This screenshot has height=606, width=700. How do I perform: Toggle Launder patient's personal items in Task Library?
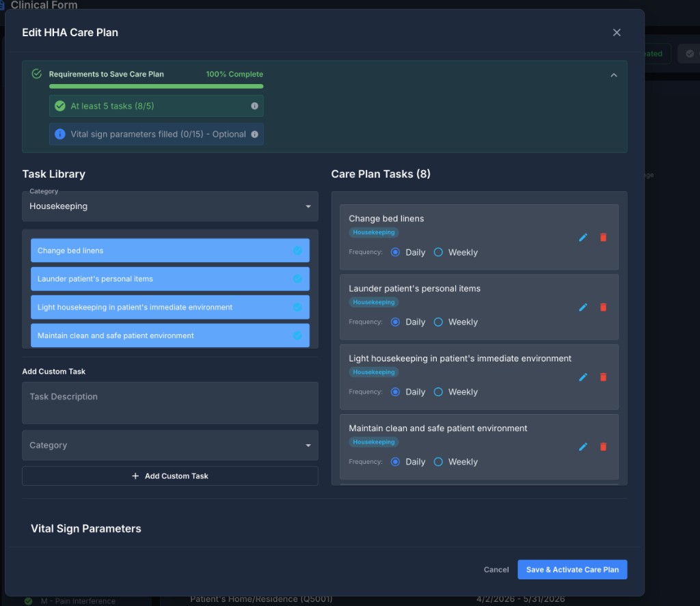coord(170,279)
